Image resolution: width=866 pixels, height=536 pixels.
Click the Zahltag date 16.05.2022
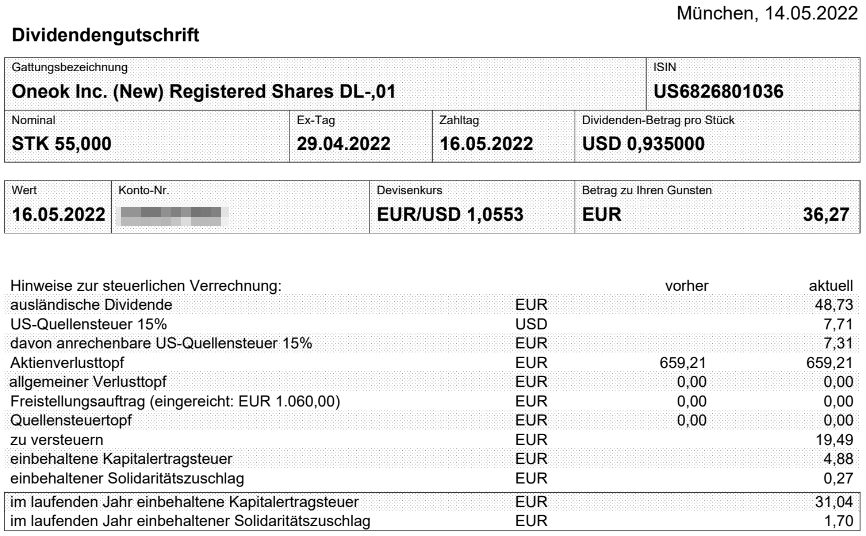coord(486,143)
